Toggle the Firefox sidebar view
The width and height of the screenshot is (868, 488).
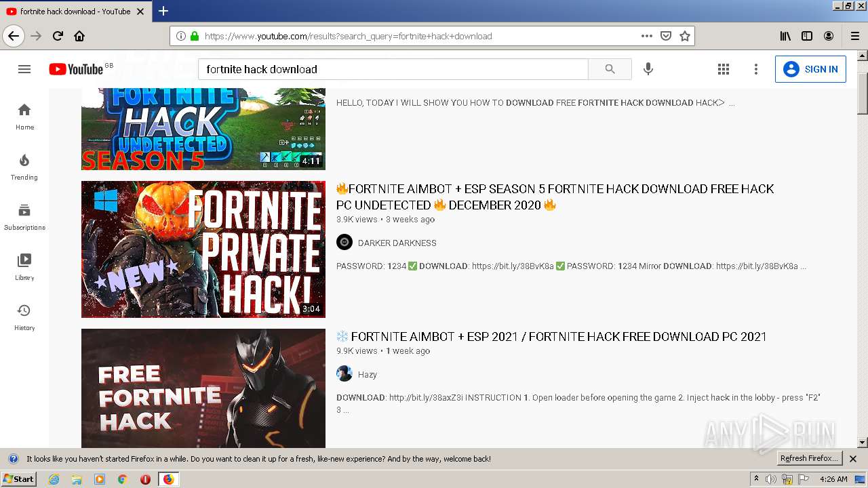(807, 36)
